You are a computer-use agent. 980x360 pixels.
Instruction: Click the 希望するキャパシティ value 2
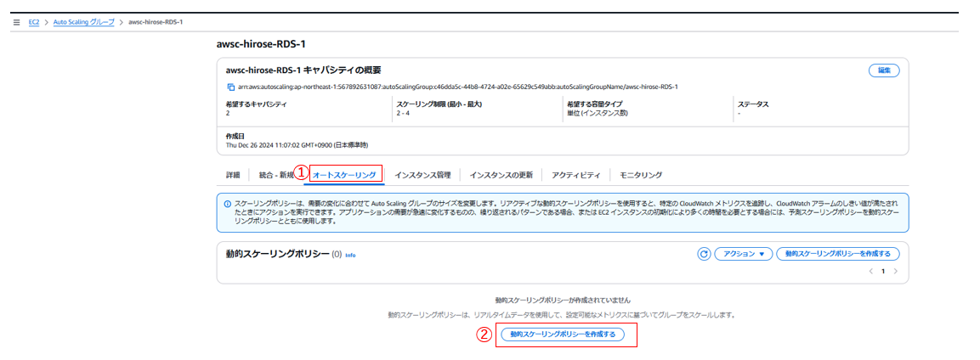pyautogui.click(x=228, y=113)
